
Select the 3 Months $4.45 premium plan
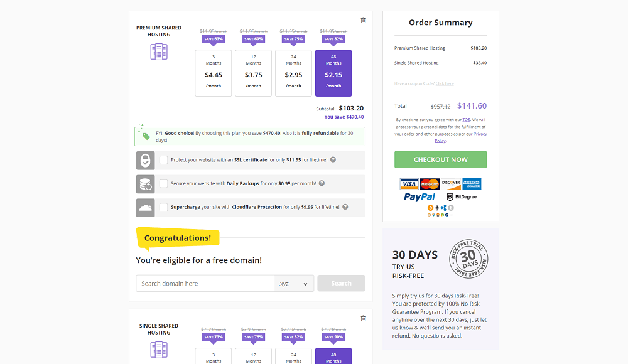coord(214,73)
